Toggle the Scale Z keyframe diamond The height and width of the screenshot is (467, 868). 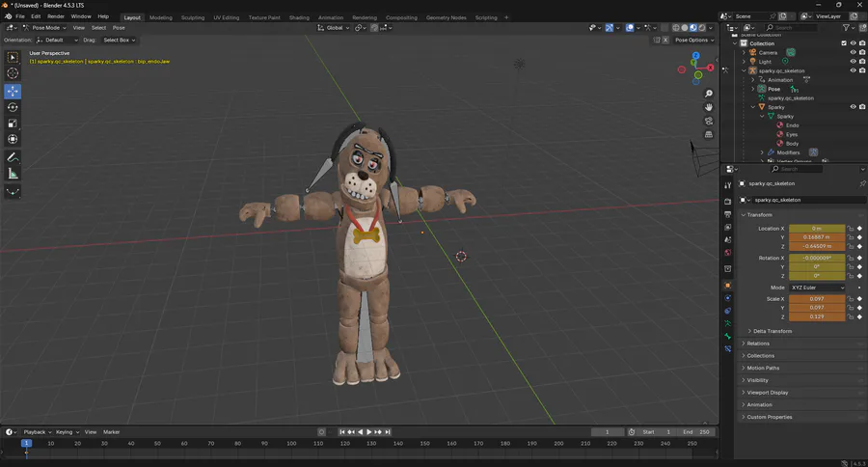(859, 316)
